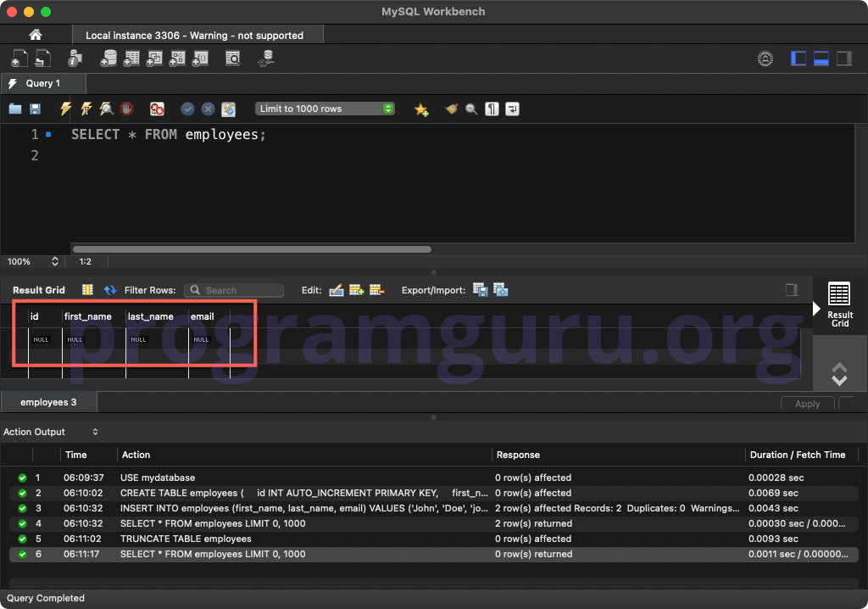Screen dimensions: 868x609
Task: Sort by the first_name column header
Action: (x=94, y=316)
